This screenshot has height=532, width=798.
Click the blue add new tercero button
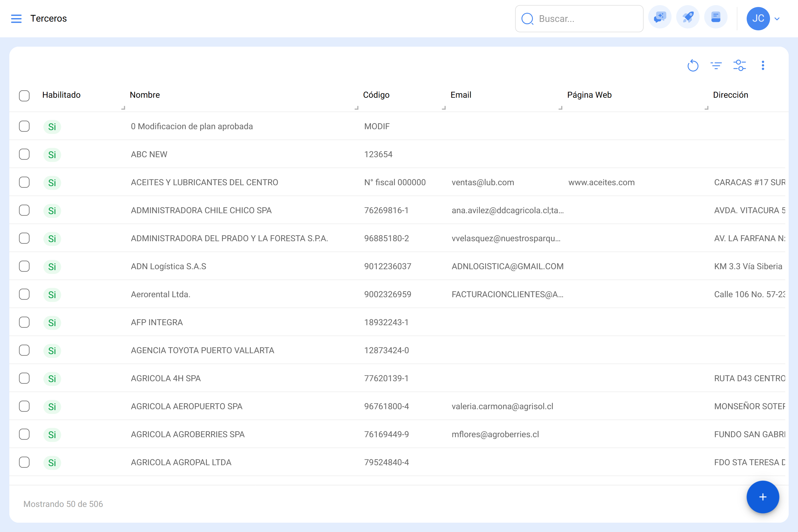click(763, 497)
